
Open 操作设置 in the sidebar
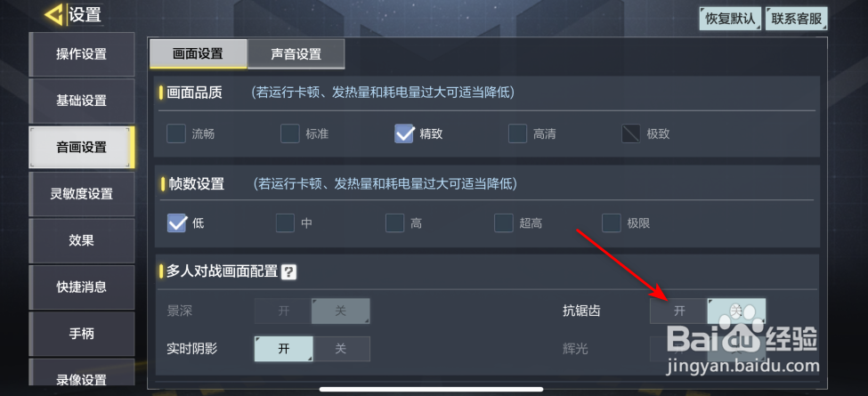click(x=81, y=54)
